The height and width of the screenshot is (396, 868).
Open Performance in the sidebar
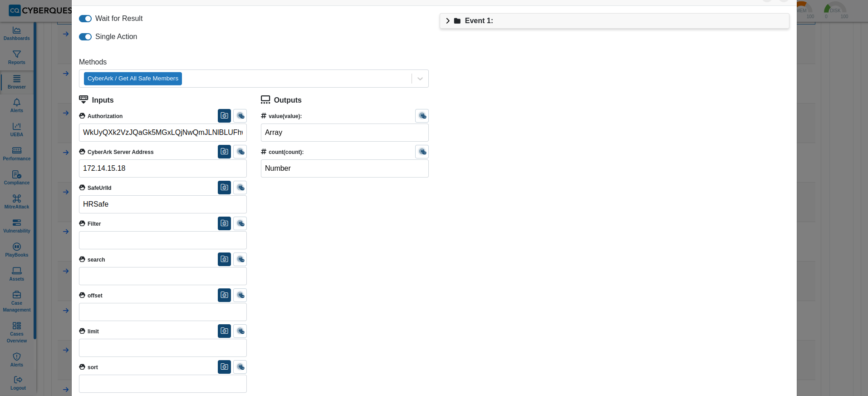pyautogui.click(x=17, y=154)
